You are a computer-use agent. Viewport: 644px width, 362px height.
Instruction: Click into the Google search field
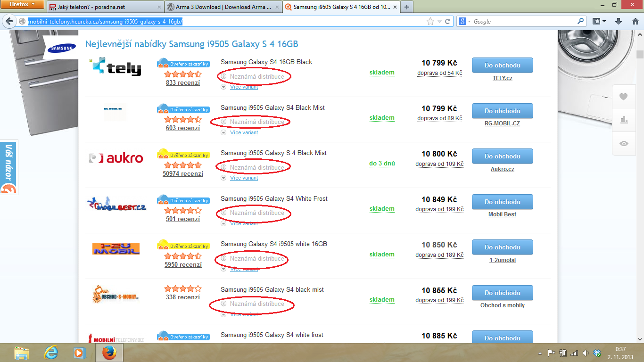(524, 21)
